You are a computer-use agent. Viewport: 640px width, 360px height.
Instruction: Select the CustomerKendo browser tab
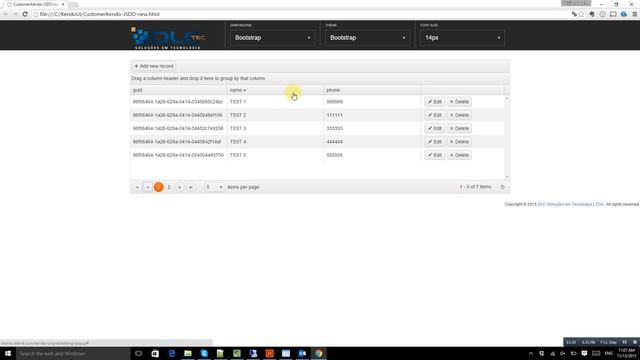point(36,4)
